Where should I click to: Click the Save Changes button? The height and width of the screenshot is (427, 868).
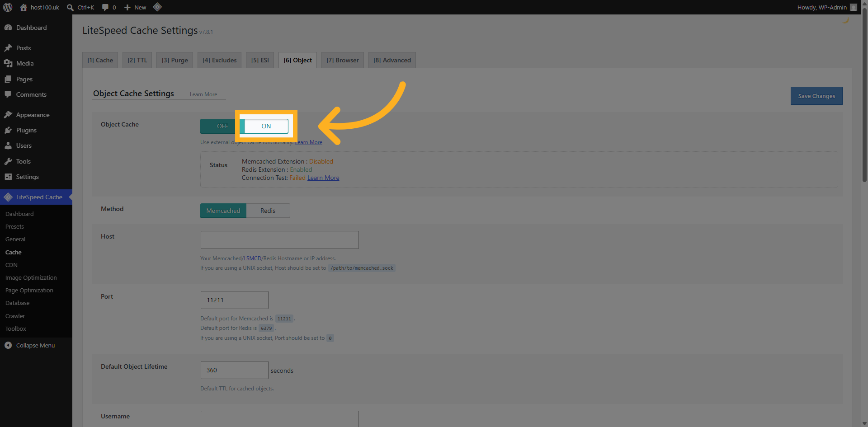pos(816,96)
